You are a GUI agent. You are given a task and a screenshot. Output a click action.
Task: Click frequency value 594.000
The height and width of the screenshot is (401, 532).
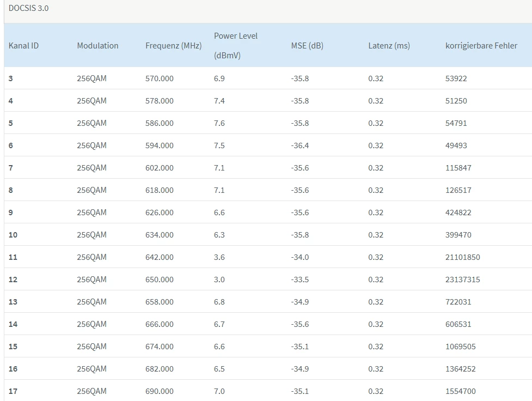(x=160, y=145)
